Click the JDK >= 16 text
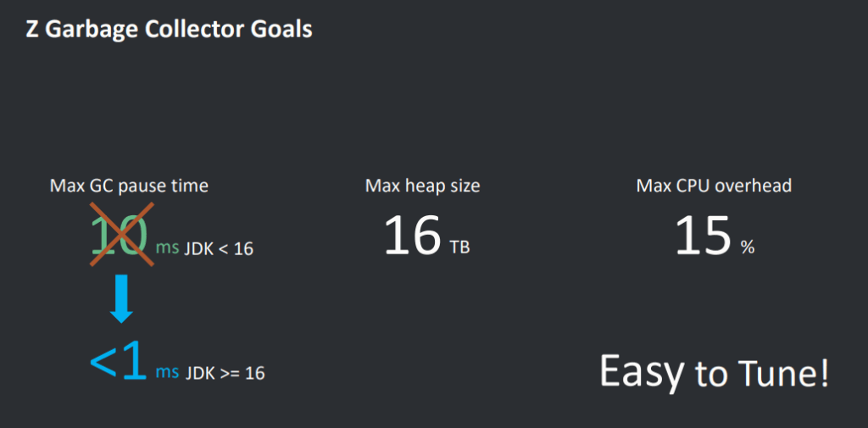The image size is (868, 428). (x=225, y=372)
